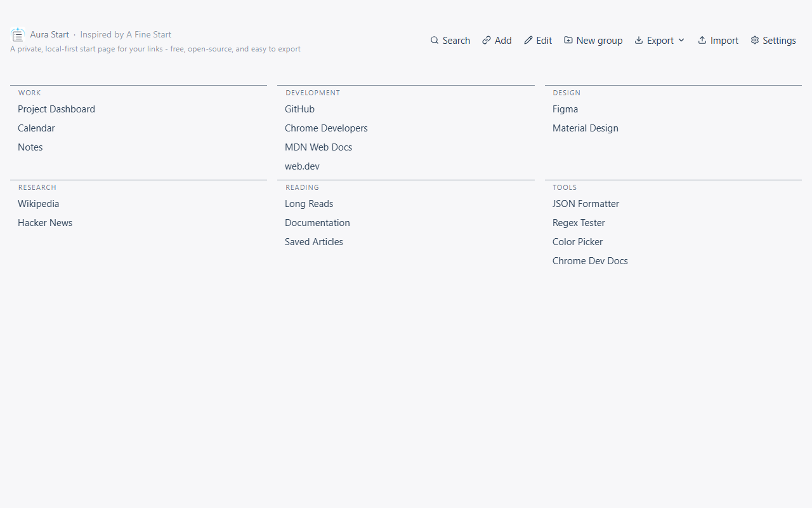Open the Chrome Dev Docs link
This screenshot has height=508, width=812.
pyautogui.click(x=590, y=261)
